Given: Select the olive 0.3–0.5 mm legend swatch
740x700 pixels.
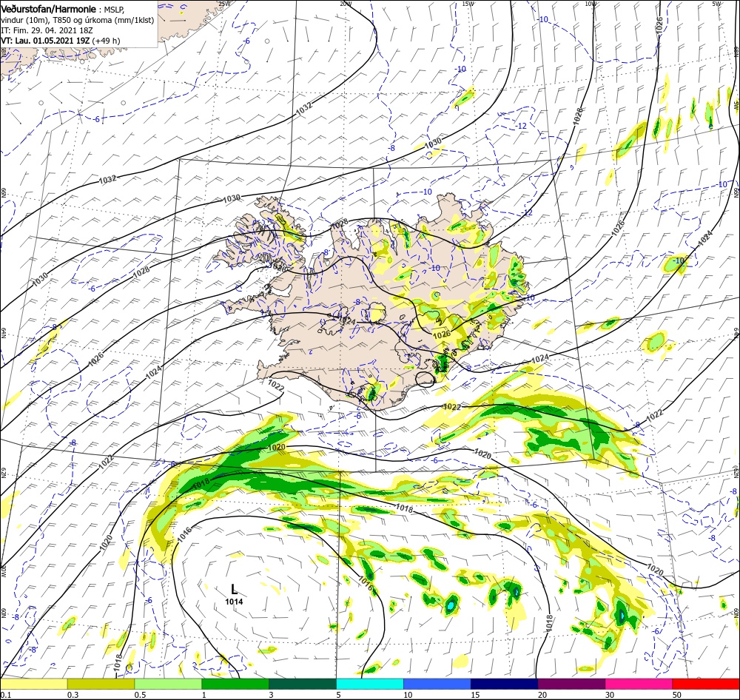Looking at the screenshot, I should click(x=101, y=684).
